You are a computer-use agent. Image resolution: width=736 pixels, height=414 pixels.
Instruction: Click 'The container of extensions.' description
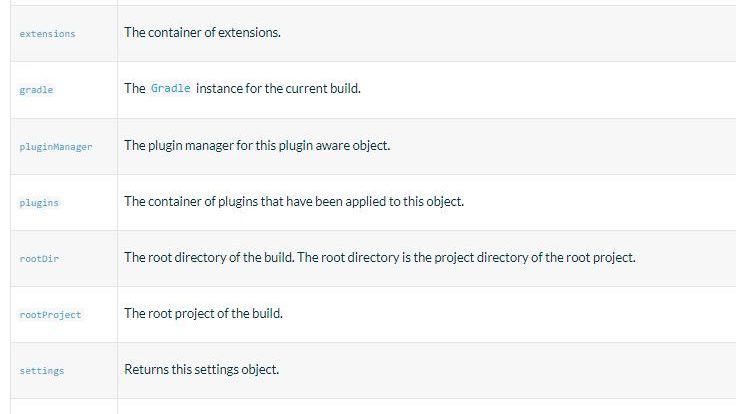202,32
